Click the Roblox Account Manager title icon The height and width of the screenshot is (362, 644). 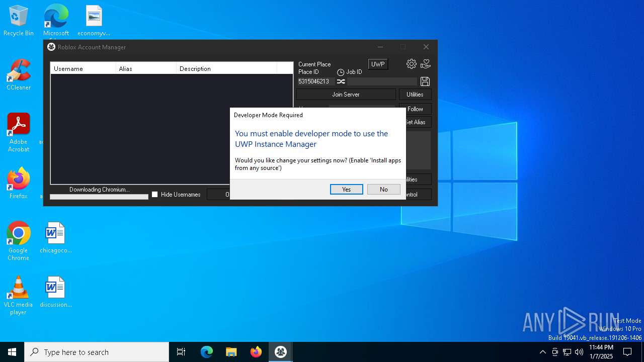51,47
